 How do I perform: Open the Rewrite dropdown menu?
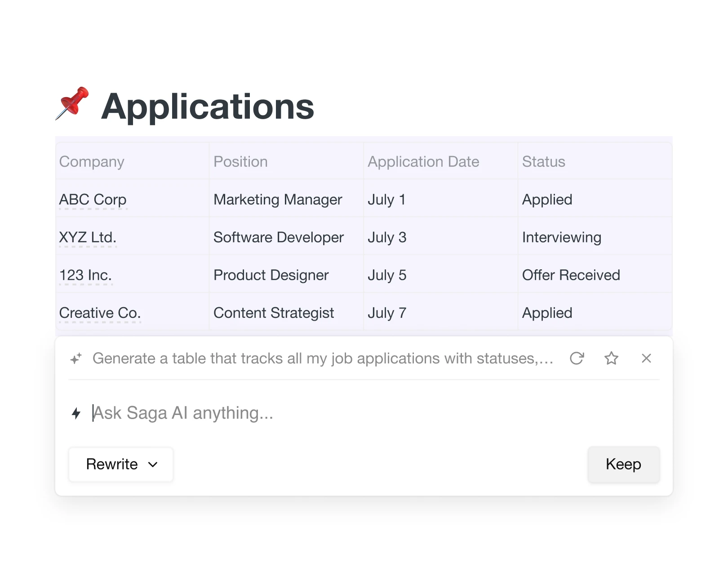[x=121, y=464]
